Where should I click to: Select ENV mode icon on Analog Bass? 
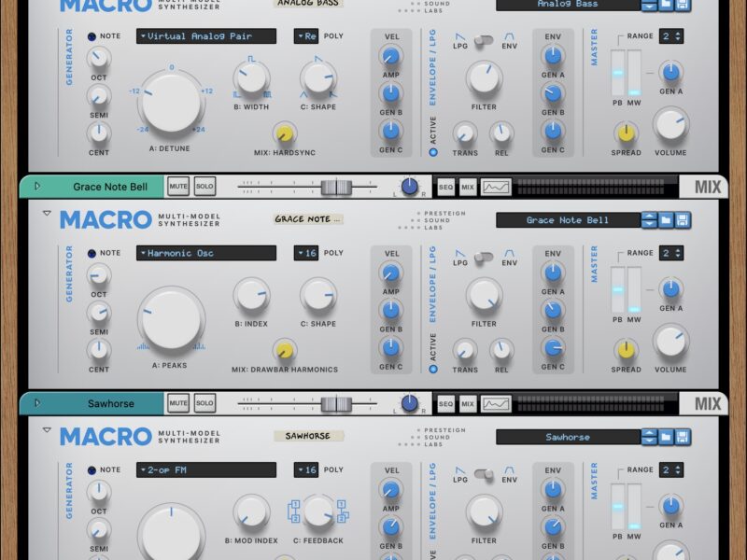[x=509, y=36]
